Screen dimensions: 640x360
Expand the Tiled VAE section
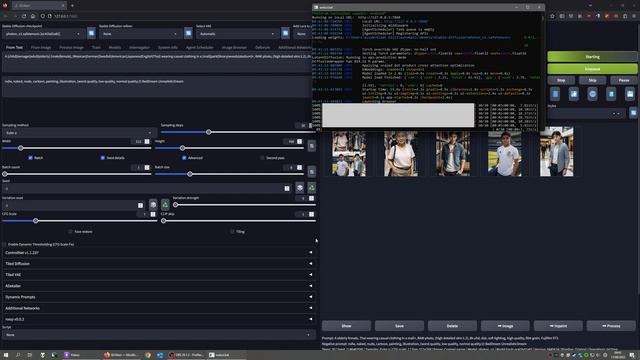click(158, 275)
